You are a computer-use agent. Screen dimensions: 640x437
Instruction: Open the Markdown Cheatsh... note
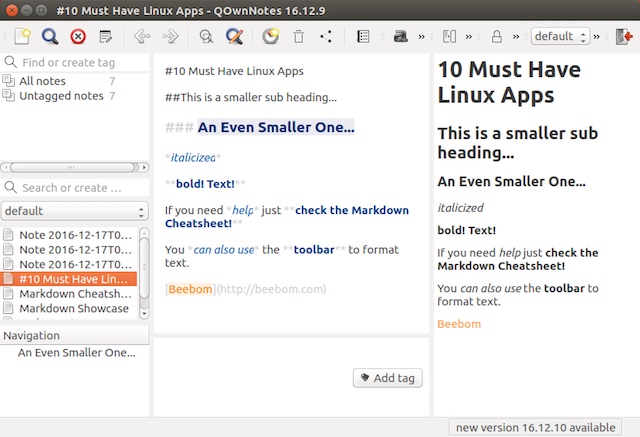tap(69, 294)
